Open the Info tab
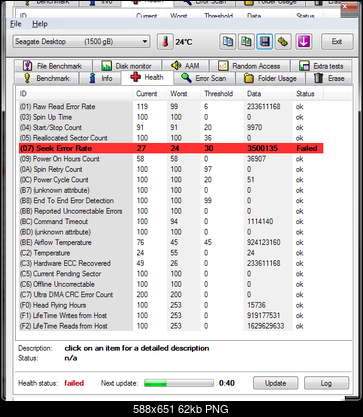This screenshot has width=363, height=417. 100,78
